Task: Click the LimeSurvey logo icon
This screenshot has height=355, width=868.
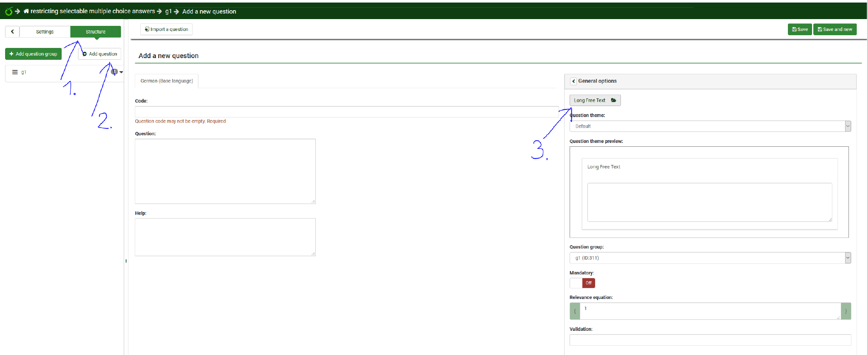Action: click(x=8, y=11)
